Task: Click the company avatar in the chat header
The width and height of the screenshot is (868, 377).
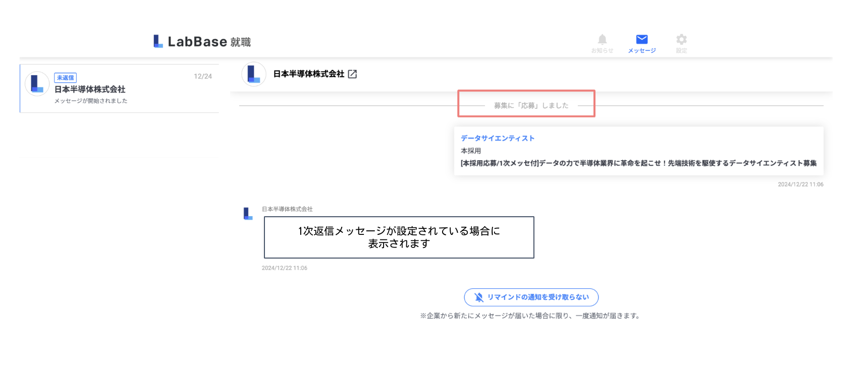Action: (x=254, y=74)
